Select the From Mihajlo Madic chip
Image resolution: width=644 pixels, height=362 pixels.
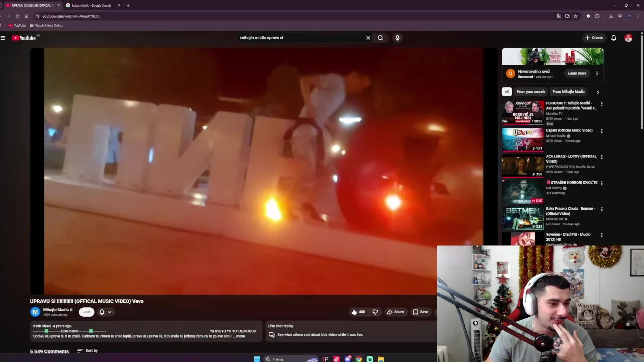tap(569, 92)
